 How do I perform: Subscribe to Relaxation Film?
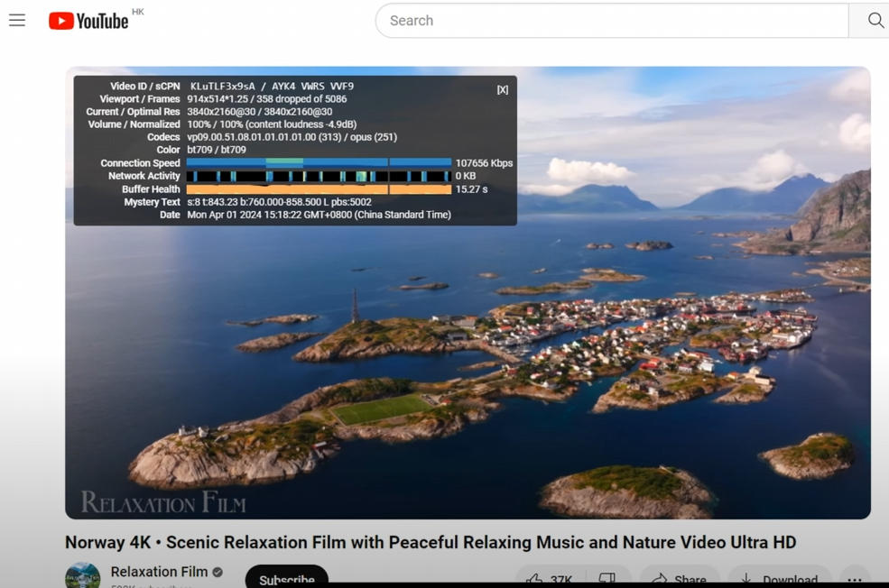coord(287,576)
